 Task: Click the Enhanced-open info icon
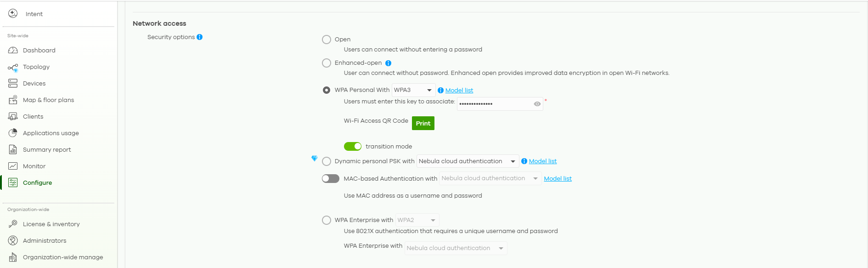(388, 63)
